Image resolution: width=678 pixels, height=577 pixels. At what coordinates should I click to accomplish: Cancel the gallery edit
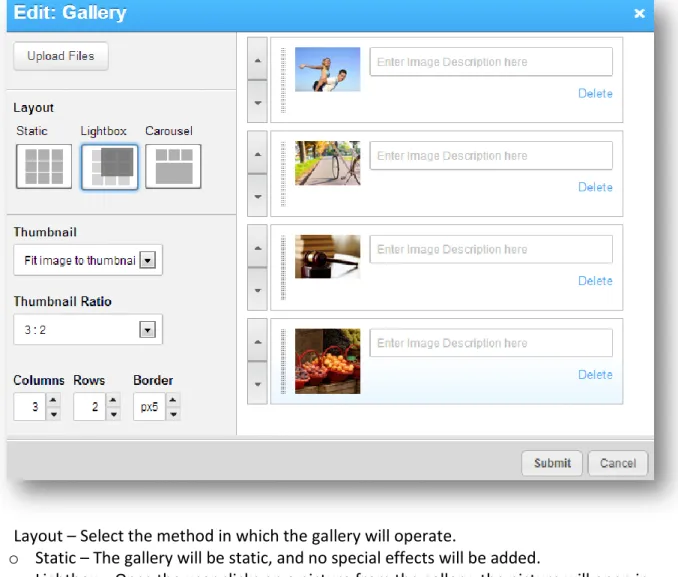click(618, 463)
